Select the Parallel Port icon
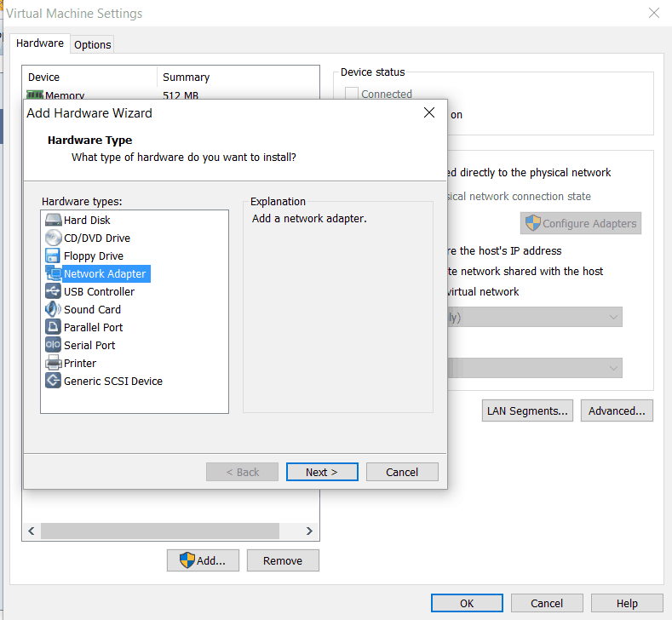Viewport: 672px width, 620px height. (53, 327)
